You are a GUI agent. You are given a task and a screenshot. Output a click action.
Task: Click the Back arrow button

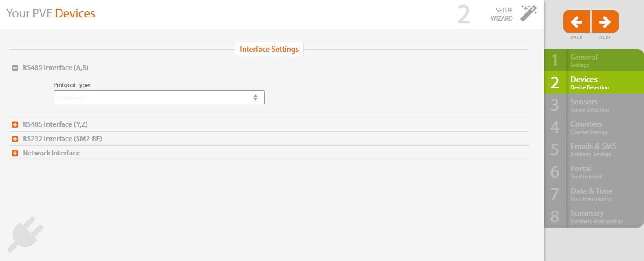tap(577, 21)
